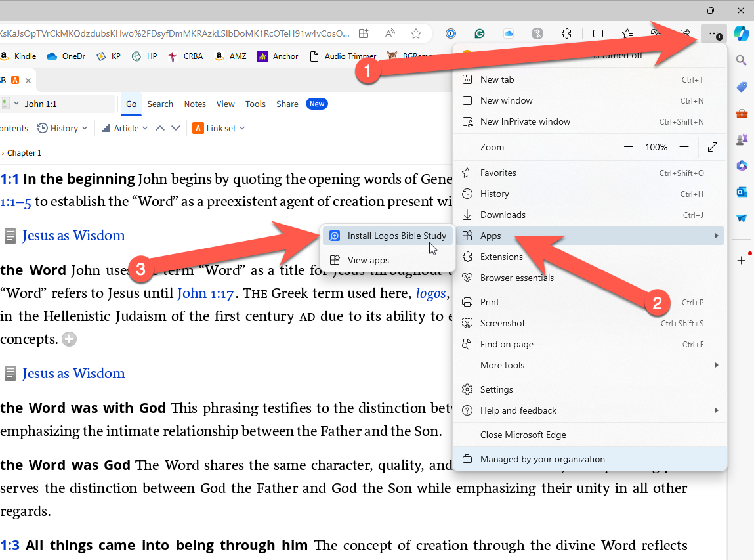Open Edge Settings menu item
Screen dimensions: 754x560
pyautogui.click(x=590, y=389)
